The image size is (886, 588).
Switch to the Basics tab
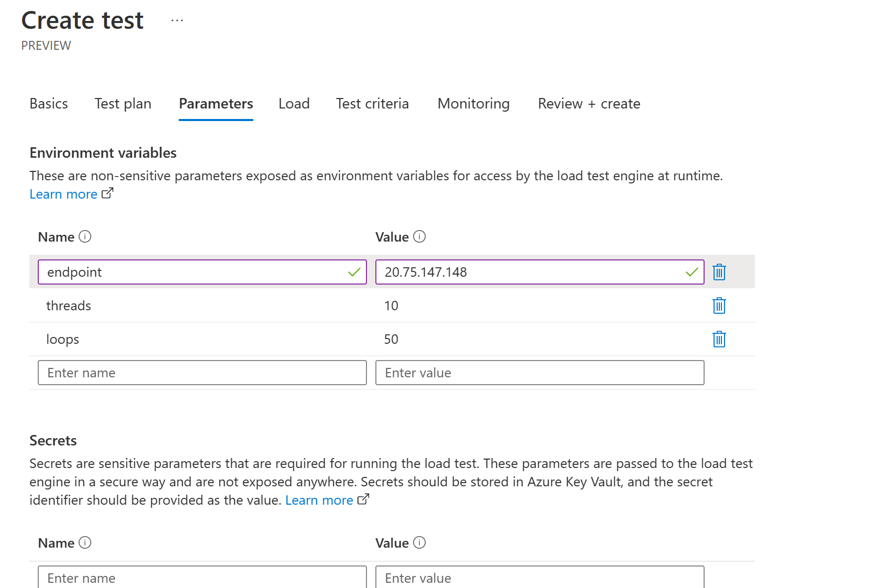coord(49,104)
